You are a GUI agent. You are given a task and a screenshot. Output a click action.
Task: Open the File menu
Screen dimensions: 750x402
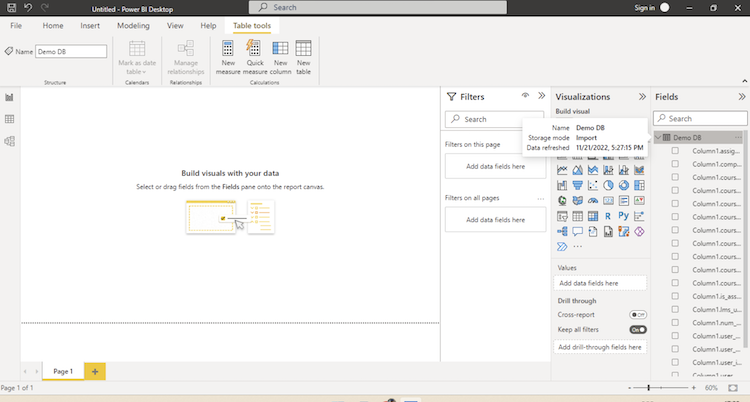tap(16, 26)
